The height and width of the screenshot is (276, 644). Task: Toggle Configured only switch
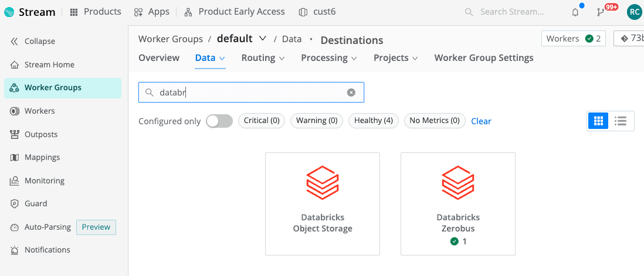219,121
